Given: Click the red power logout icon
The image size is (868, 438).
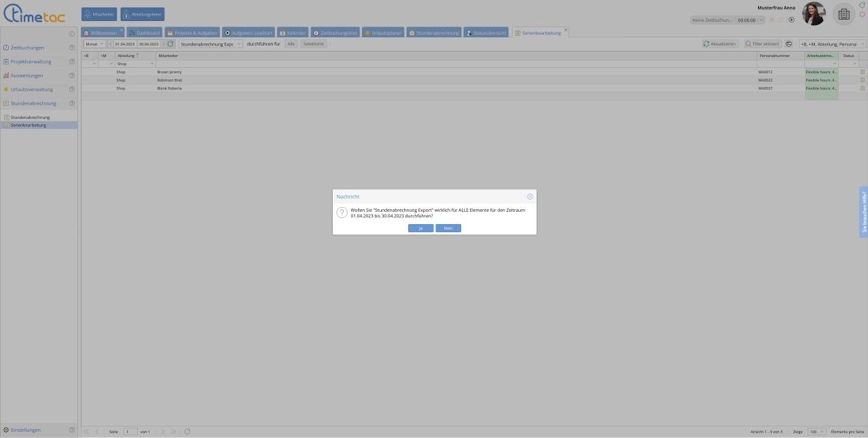Looking at the screenshot, I should point(862,14).
